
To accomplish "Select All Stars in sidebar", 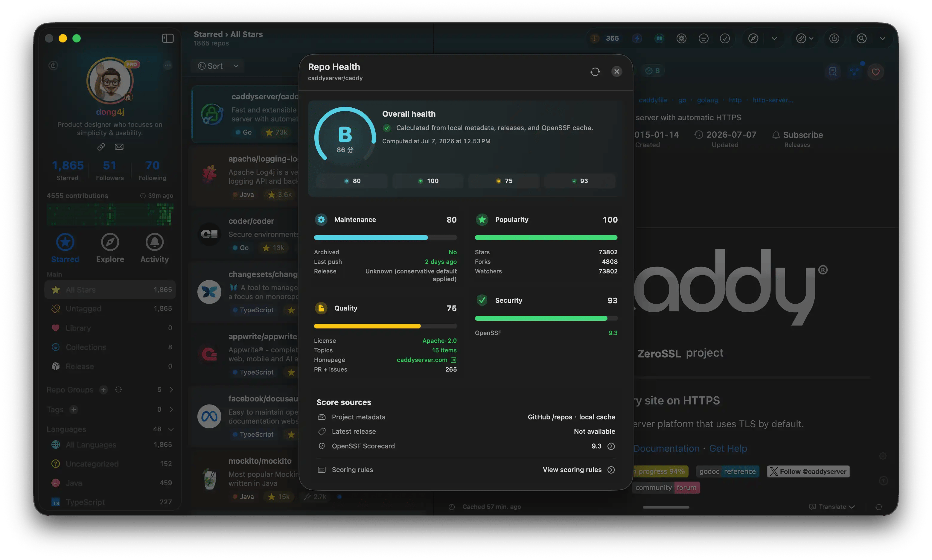I will point(110,290).
